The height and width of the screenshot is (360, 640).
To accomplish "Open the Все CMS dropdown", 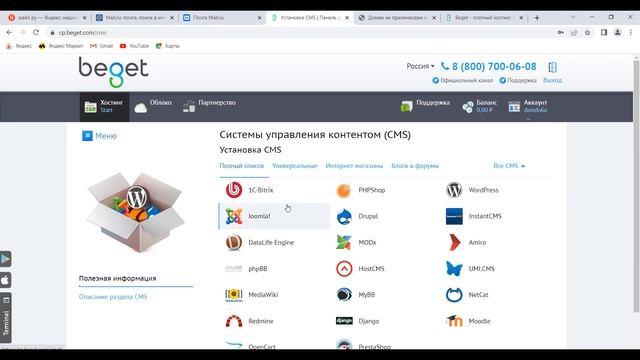I will point(509,166).
